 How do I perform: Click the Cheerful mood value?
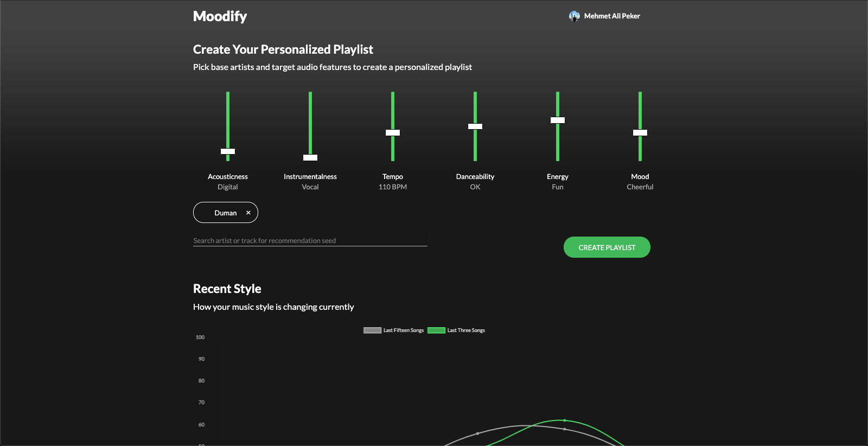pos(640,187)
